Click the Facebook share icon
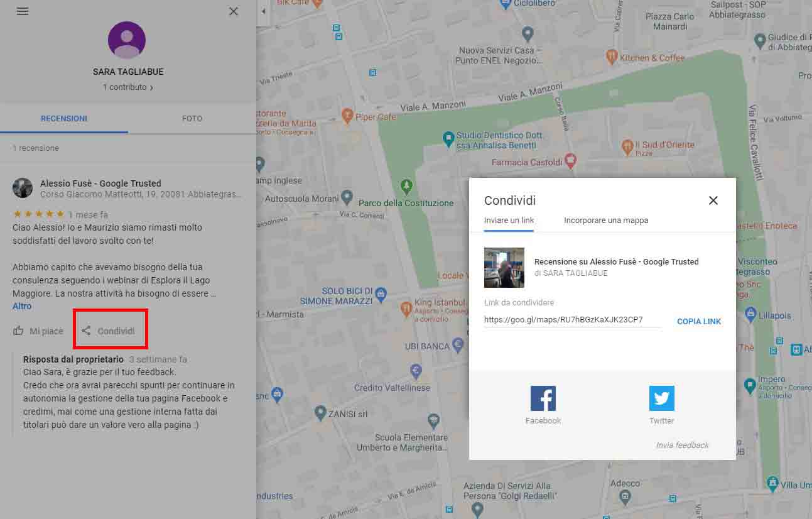 [543, 398]
